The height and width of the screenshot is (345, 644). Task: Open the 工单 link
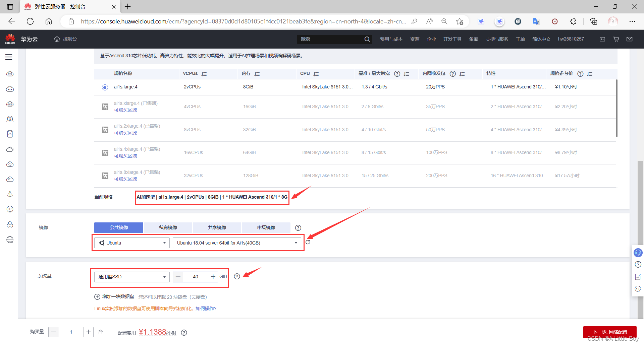(x=520, y=39)
